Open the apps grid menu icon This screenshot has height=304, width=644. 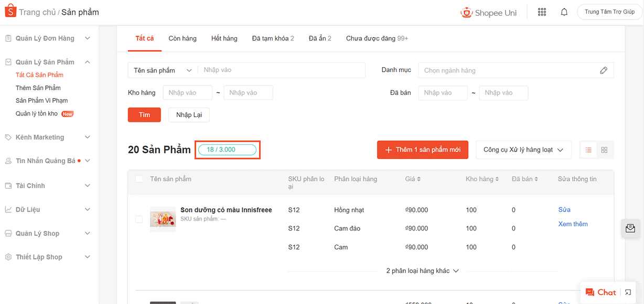(542, 12)
